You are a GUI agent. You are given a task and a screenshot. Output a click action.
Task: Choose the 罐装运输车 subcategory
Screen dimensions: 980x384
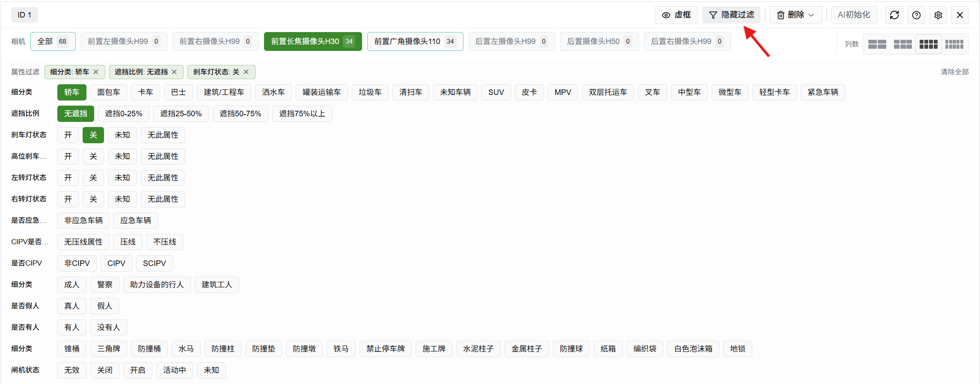click(x=322, y=92)
